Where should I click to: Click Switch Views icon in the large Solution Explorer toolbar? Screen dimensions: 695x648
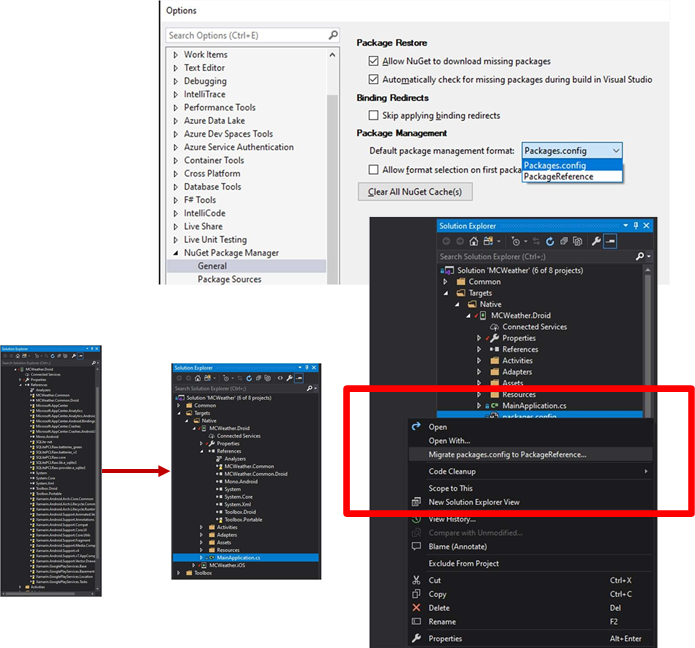click(x=488, y=242)
